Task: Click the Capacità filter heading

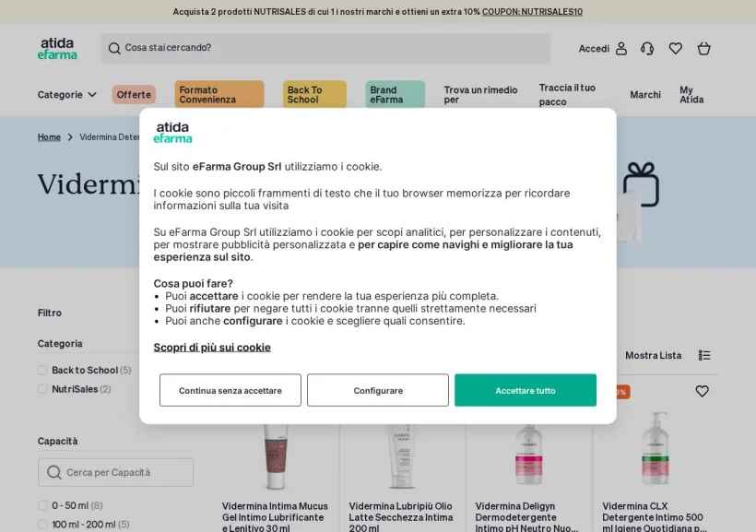Action: [x=58, y=441]
